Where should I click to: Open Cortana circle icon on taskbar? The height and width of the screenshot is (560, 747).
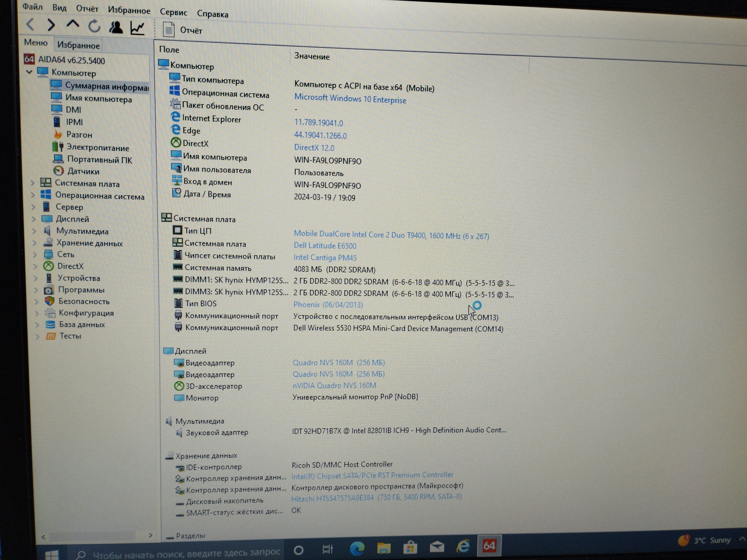pyautogui.click(x=299, y=550)
